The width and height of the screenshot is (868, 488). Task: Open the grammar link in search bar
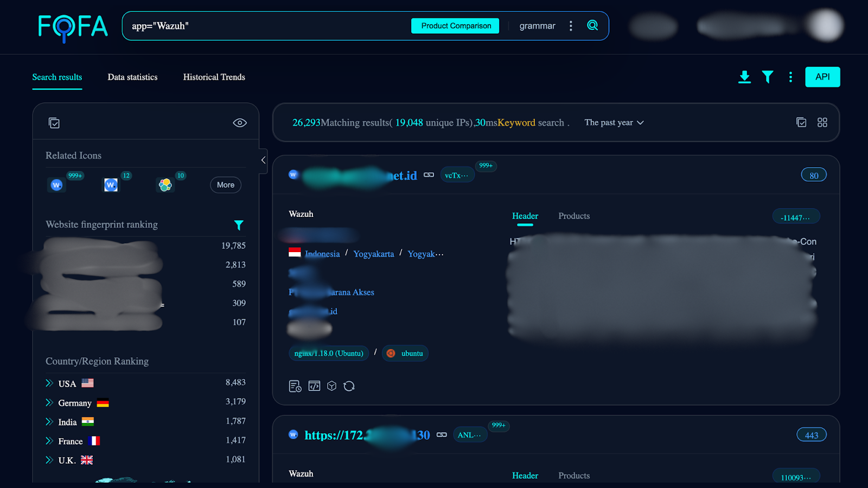537,26
